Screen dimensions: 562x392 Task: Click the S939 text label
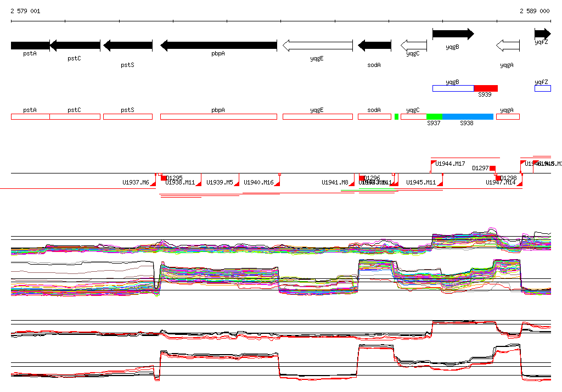[485, 94]
